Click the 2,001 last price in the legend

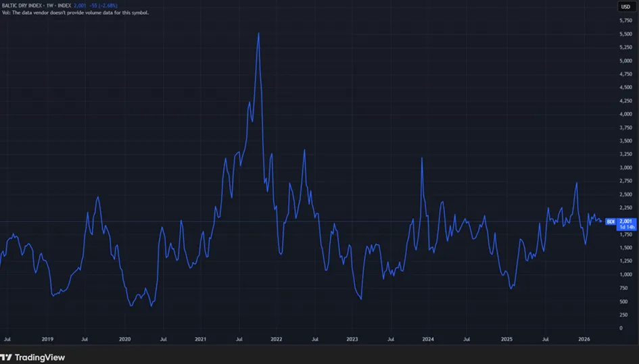click(80, 5)
